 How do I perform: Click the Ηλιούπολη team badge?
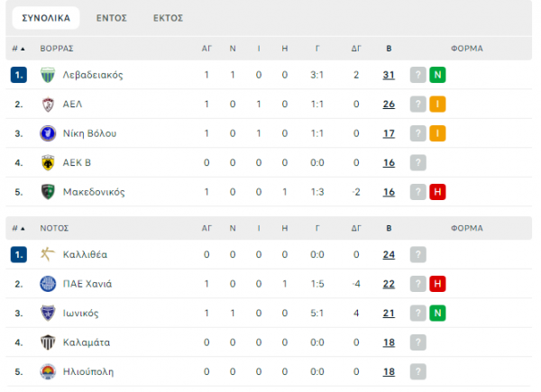pyautogui.click(x=48, y=371)
